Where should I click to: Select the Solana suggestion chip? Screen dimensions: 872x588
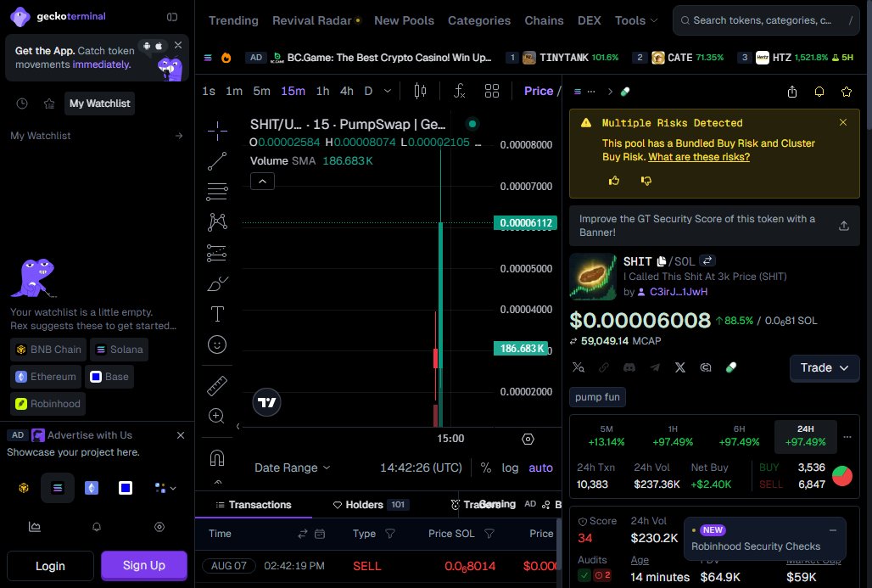coord(120,350)
